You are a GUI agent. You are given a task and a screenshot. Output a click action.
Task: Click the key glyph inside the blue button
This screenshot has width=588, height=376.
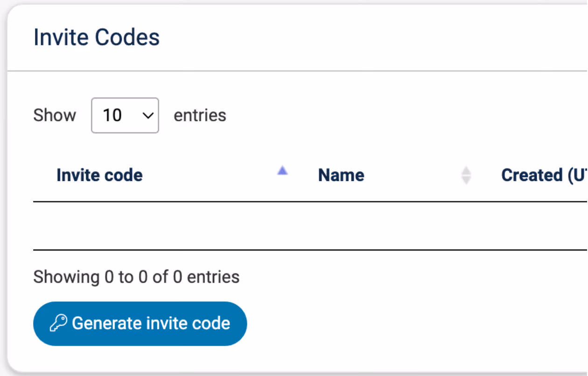[x=58, y=323]
